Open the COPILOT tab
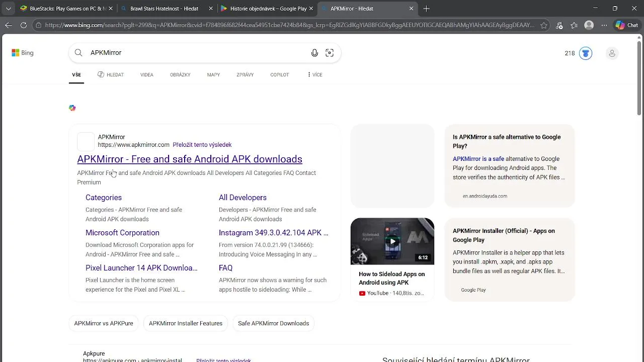The width and height of the screenshot is (644, 362). (280, 75)
